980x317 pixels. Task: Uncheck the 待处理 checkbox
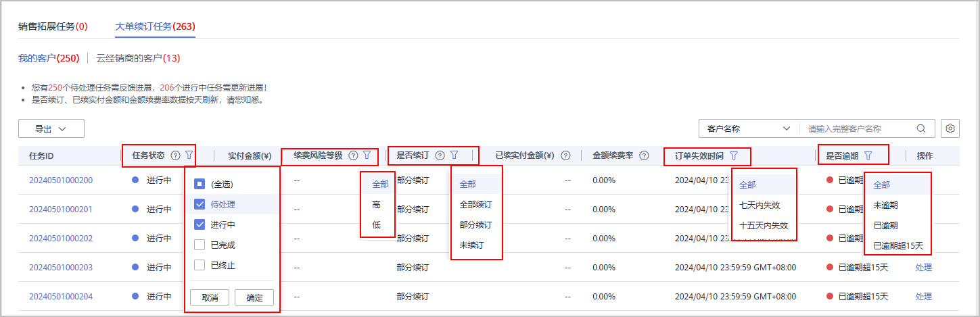click(x=200, y=204)
